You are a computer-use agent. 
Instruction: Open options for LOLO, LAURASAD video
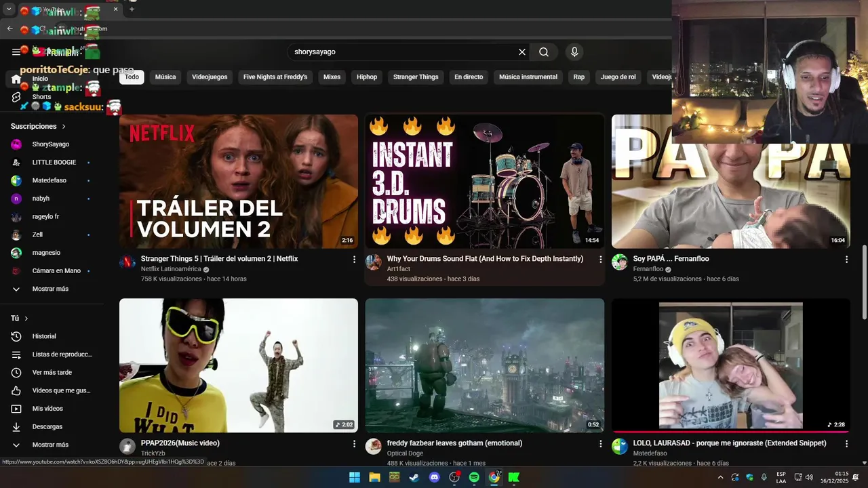[x=846, y=443]
